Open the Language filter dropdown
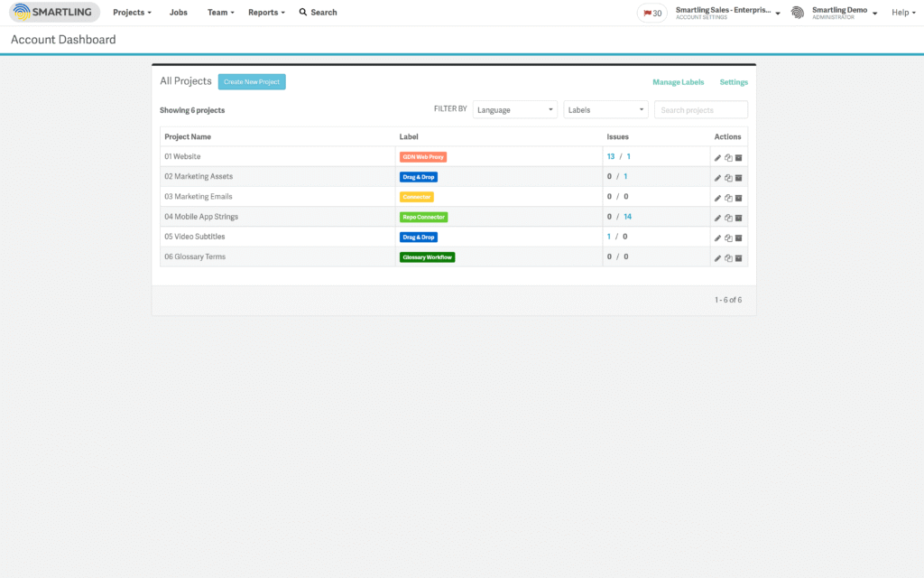Image resolution: width=924 pixels, height=578 pixels. 514,108
